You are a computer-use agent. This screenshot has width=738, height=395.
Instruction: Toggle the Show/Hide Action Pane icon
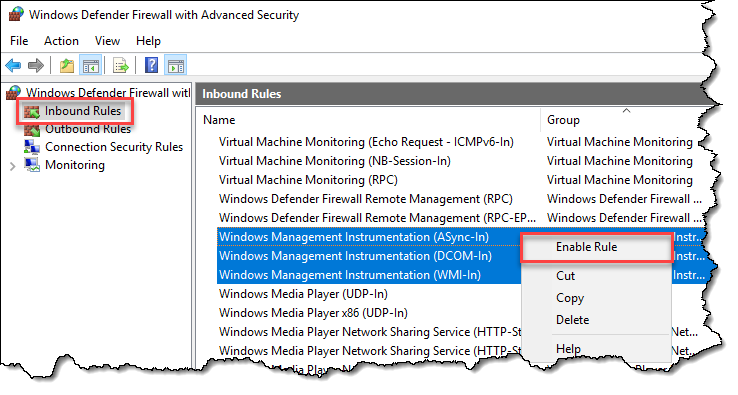pos(176,65)
